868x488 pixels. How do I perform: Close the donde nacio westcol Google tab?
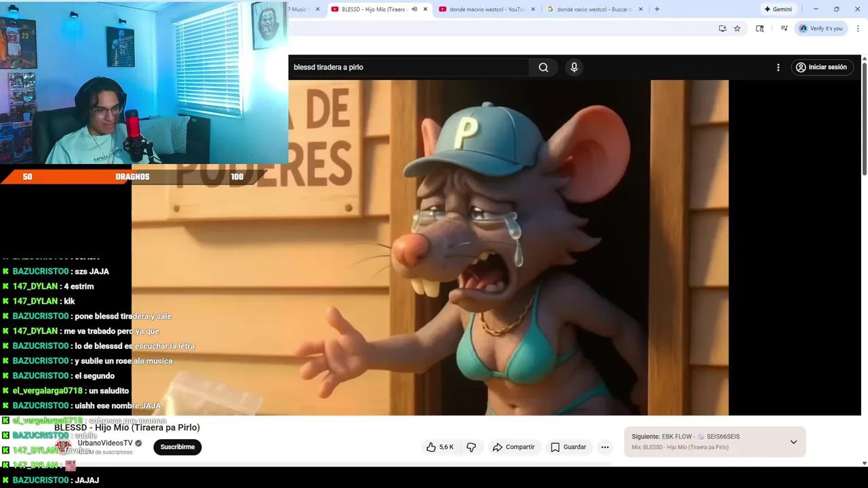pyautogui.click(x=640, y=9)
